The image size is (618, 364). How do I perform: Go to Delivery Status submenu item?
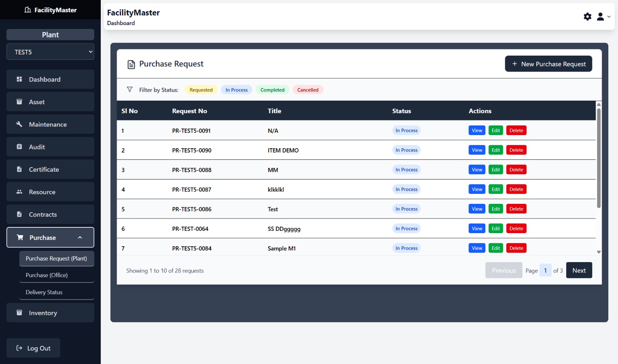(x=44, y=292)
